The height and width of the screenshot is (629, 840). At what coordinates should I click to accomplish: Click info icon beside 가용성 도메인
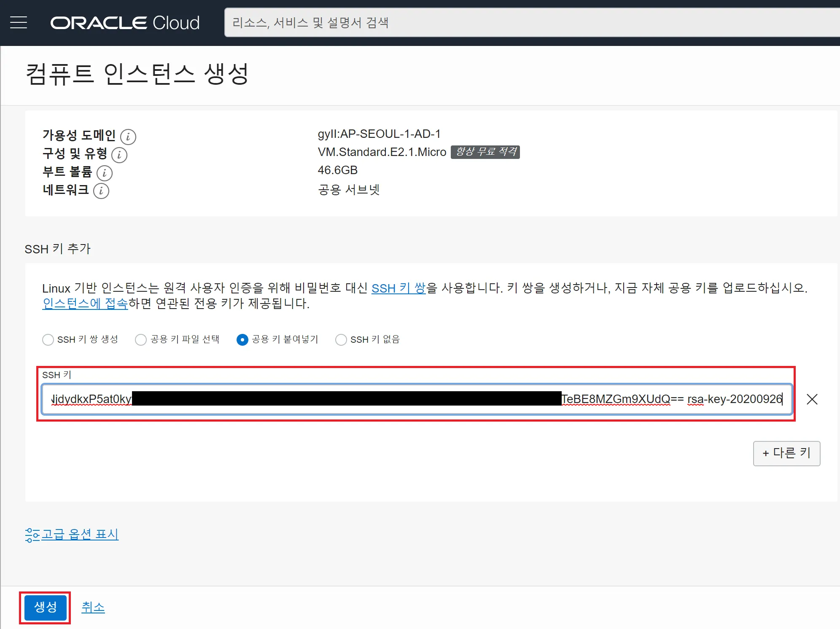tap(128, 137)
